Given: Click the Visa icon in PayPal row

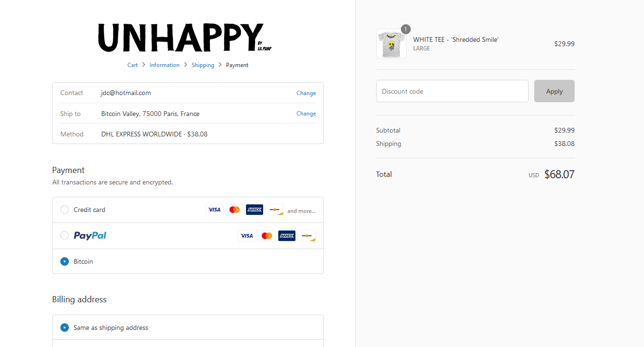Looking at the screenshot, I should coord(247,236).
